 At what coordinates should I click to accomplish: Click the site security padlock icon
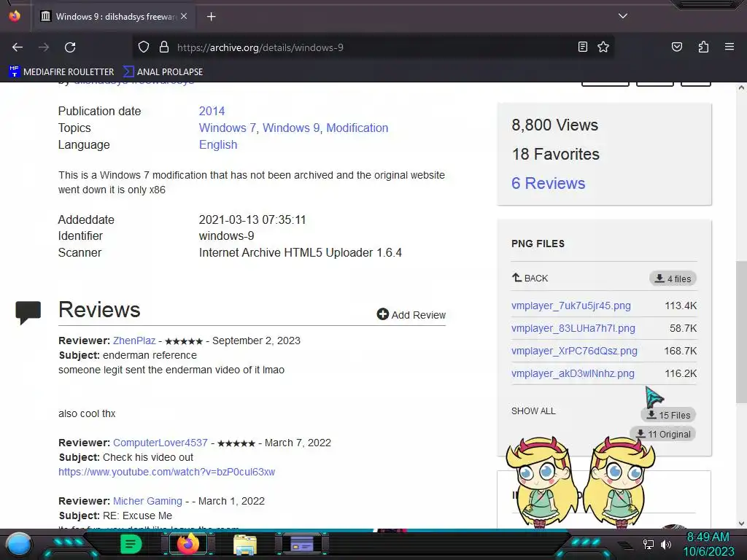click(164, 47)
